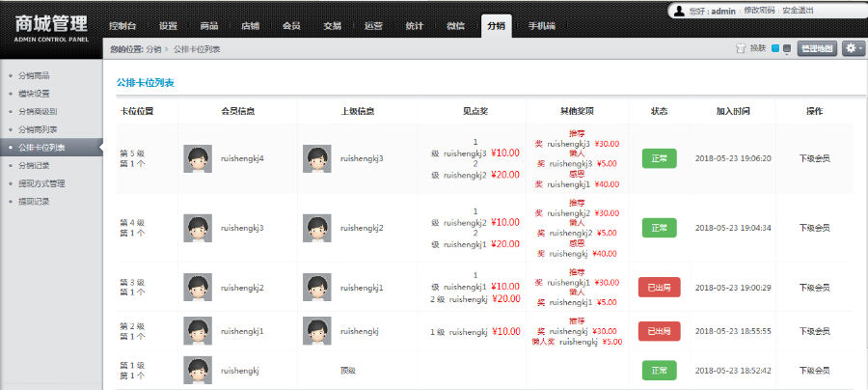Click the superior avatar in the 第 2 级 row
Viewport: 868px width, 390px height.
[x=317, y=331]
